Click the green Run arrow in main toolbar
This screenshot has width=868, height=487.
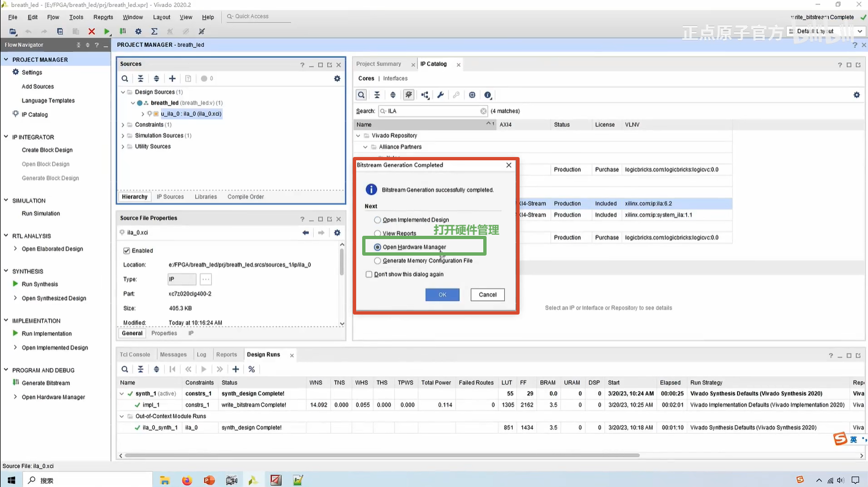tap(107, 31)
